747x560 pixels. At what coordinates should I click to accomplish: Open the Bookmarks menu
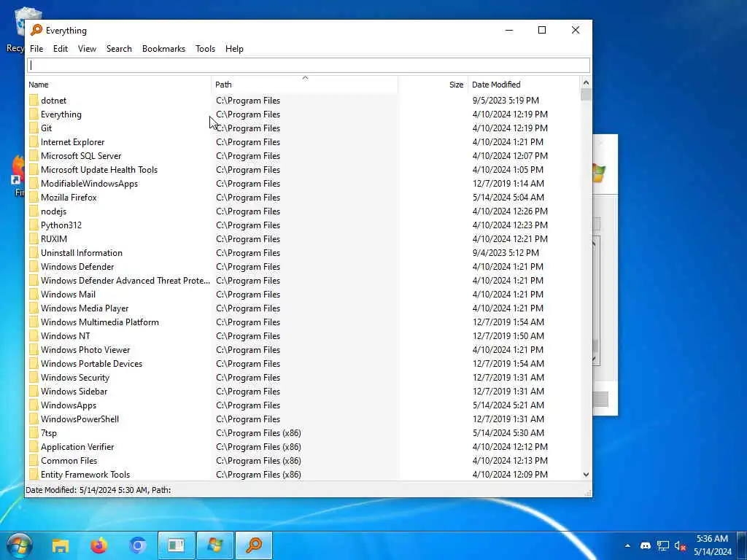tap(163, 49)
